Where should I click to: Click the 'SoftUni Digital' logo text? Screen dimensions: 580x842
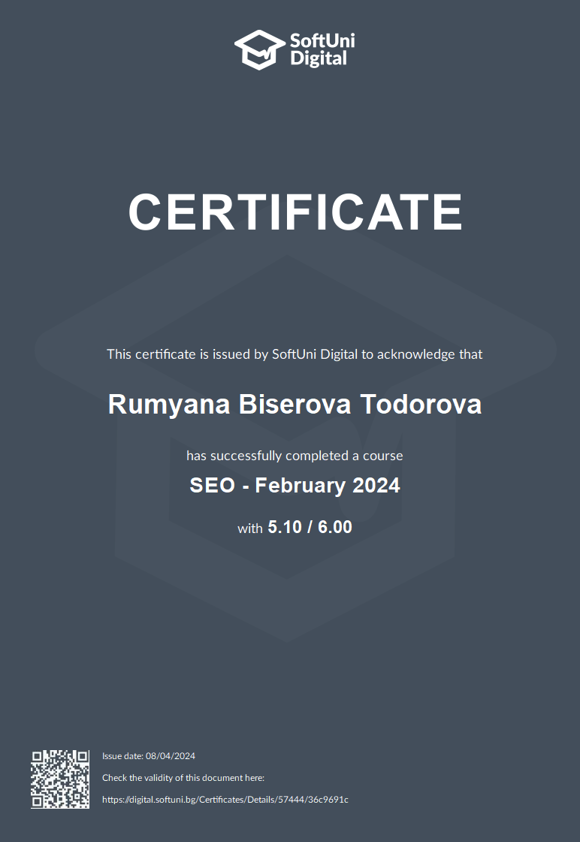(x=322, y=49)
